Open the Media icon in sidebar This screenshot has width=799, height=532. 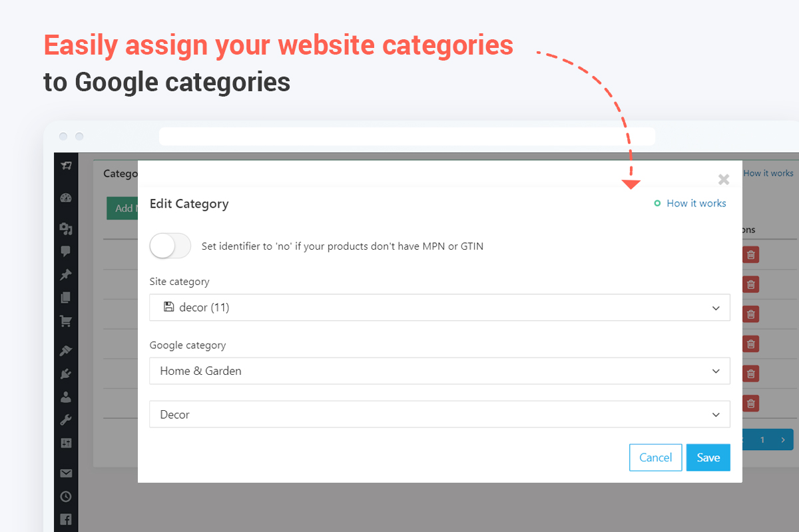click(65, 228)
